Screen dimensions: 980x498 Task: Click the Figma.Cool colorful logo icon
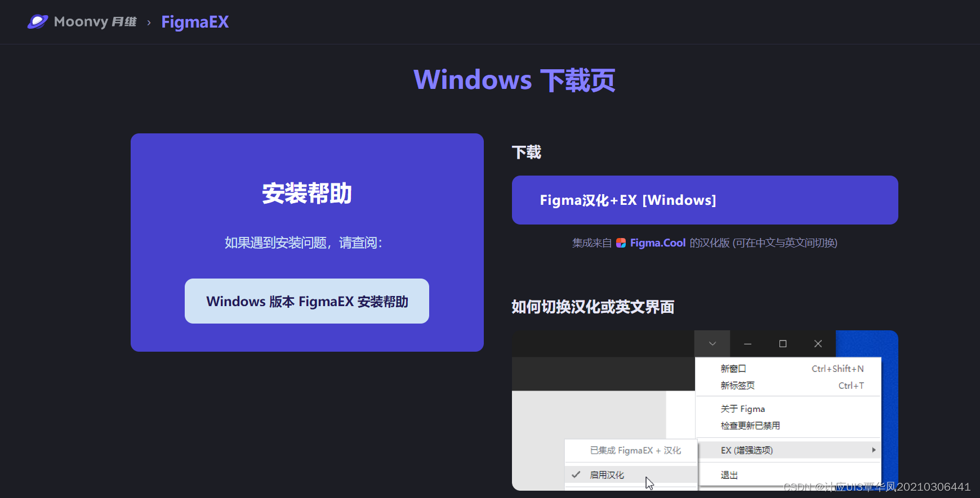[x=621, y=243]
